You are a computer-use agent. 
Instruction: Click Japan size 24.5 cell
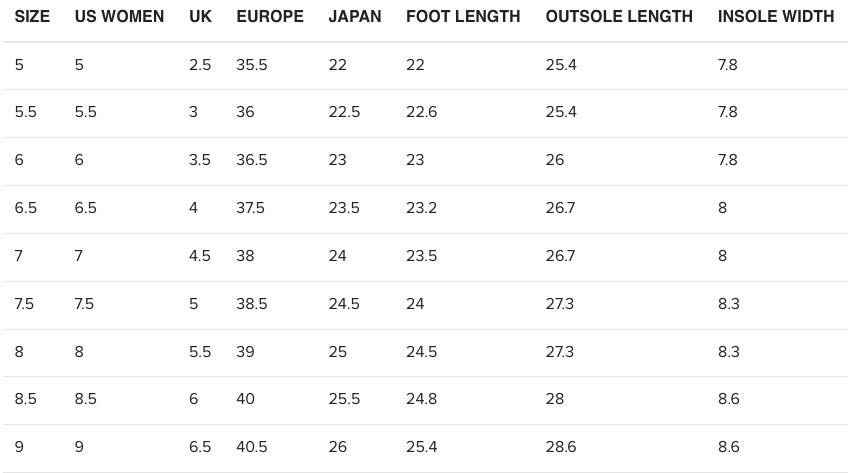tap(344, 304)
